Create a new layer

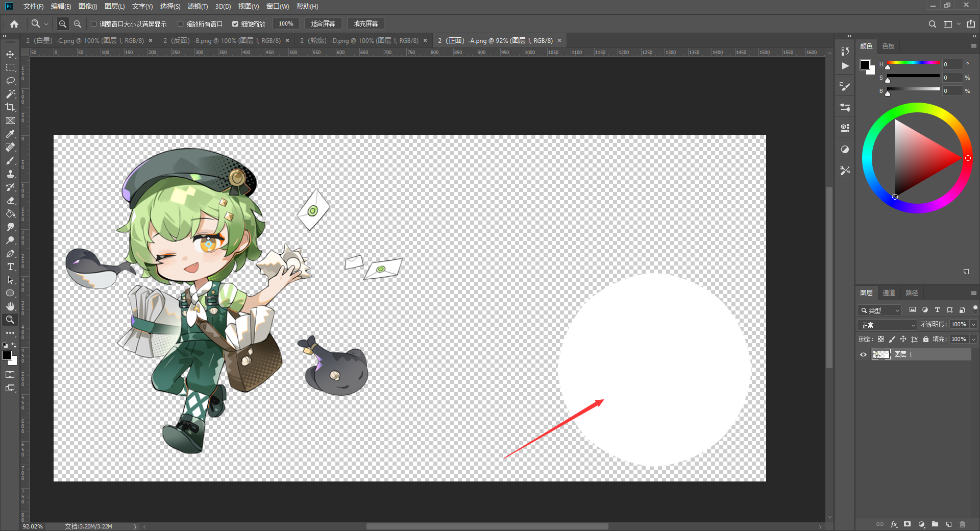(949, 524)
